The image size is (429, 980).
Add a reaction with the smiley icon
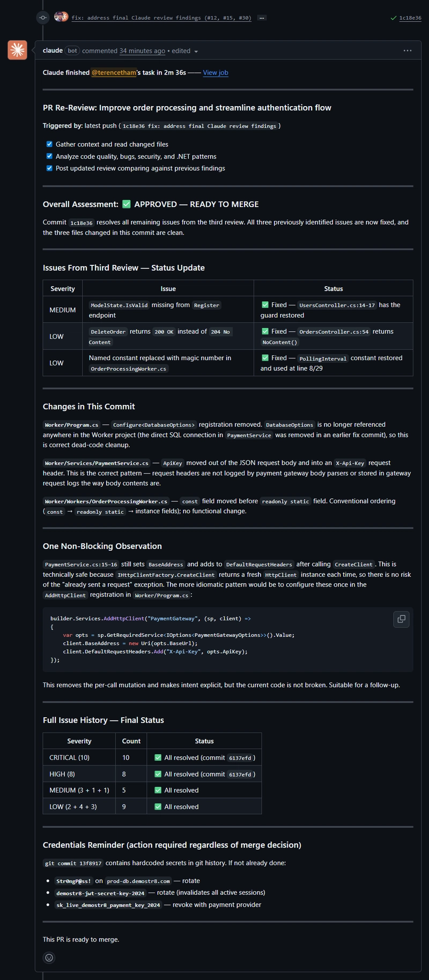tap(49, 957)
